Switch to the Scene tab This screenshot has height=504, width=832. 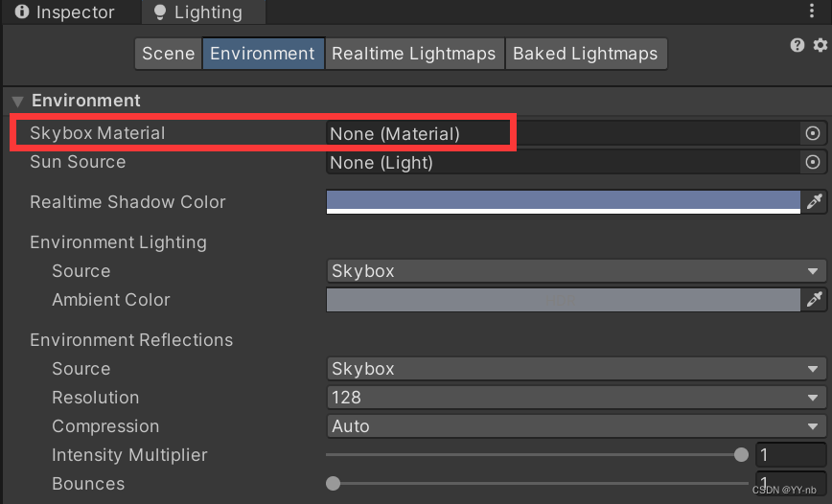[168, 54]
